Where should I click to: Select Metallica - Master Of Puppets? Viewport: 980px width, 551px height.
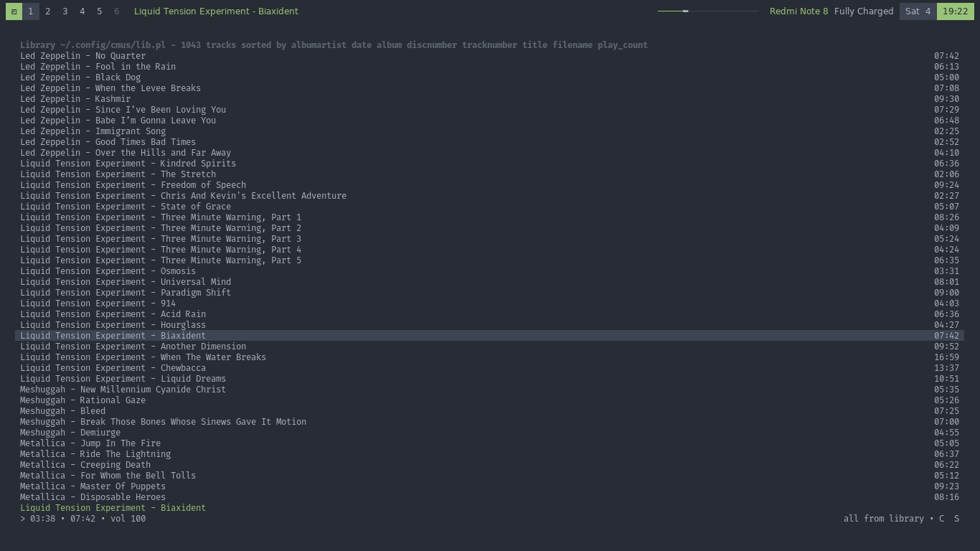tap(489, 486)
